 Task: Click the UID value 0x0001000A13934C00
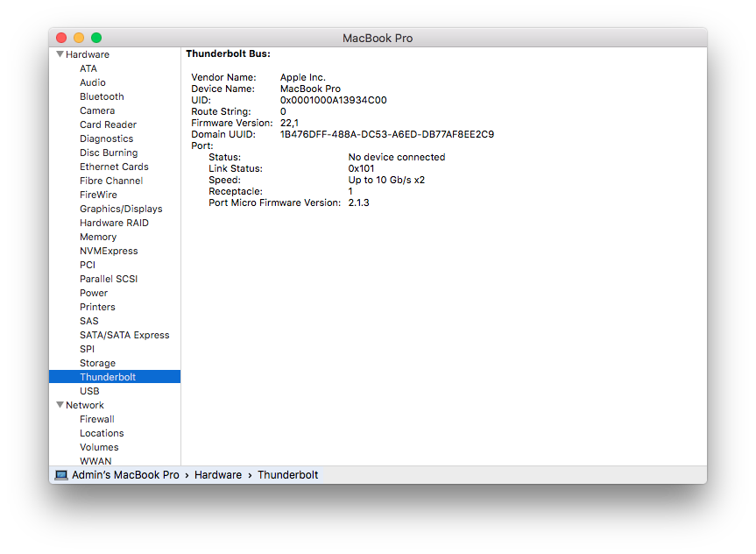click(334, 100)
